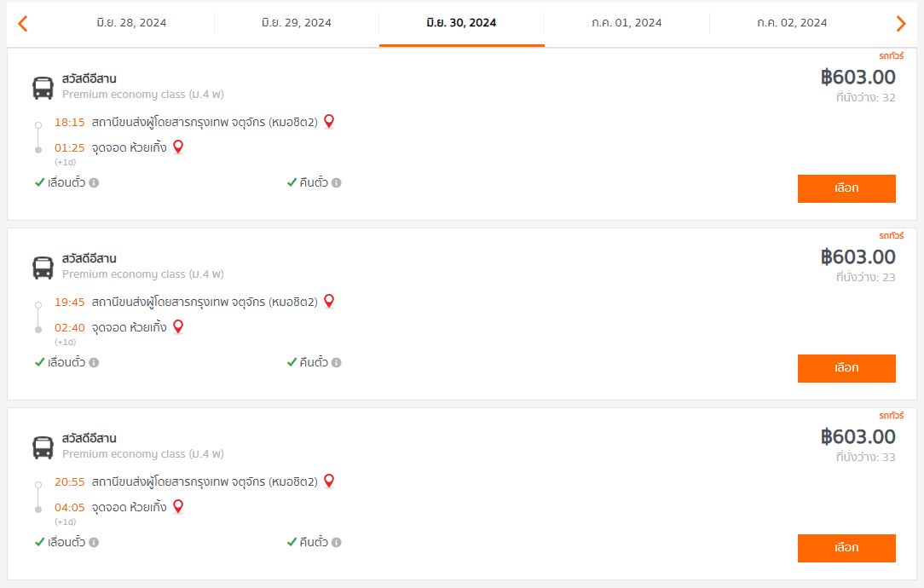Open map pin for 04:05 arrival stop
Viewport: 924px width, 588px height.
pos(178,507)
